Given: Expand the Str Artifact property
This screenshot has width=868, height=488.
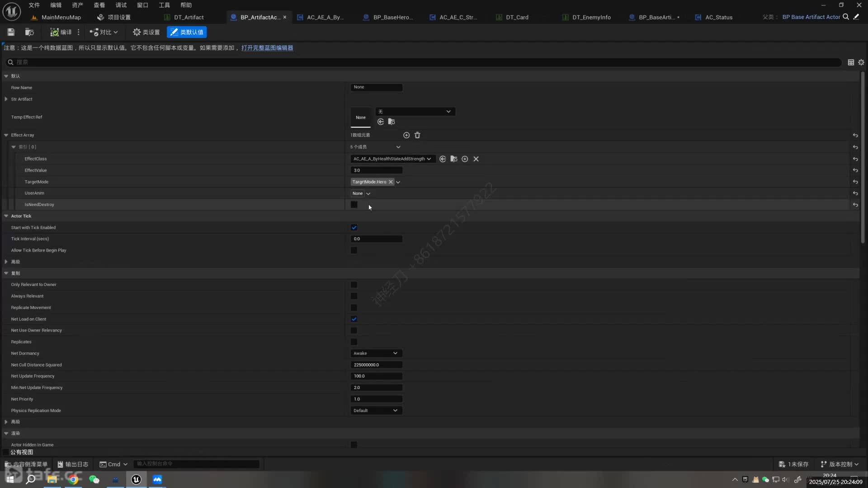Looking at the screenshot, I should pyautogui.click(x=6, y=99).
